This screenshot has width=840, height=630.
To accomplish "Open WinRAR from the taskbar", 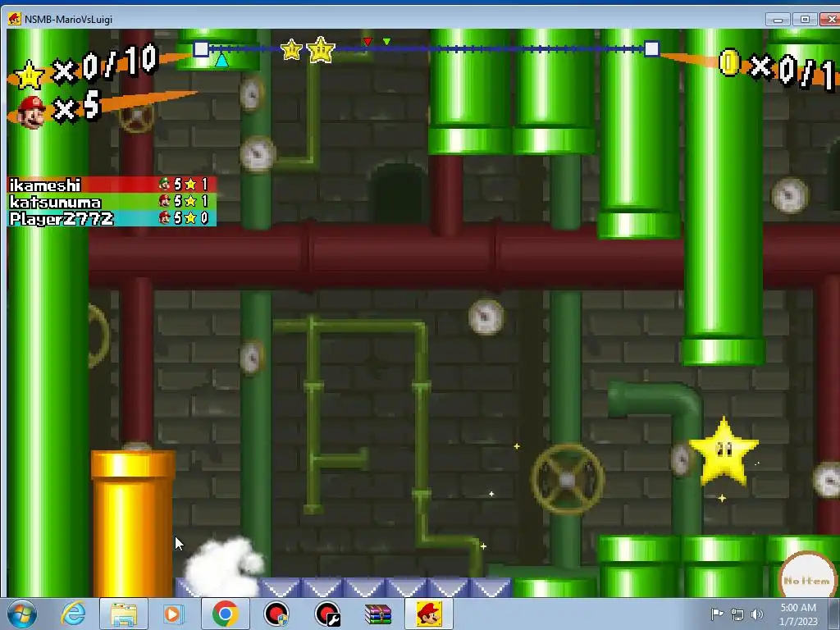I will pyautogui.click(x=378, y=614).
